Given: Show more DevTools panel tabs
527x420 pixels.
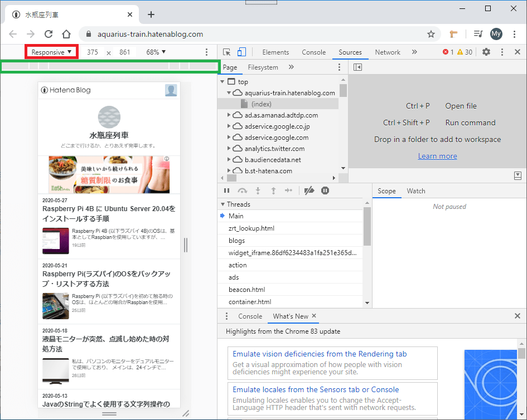Looking at the screenshot, I should point(414,52).
